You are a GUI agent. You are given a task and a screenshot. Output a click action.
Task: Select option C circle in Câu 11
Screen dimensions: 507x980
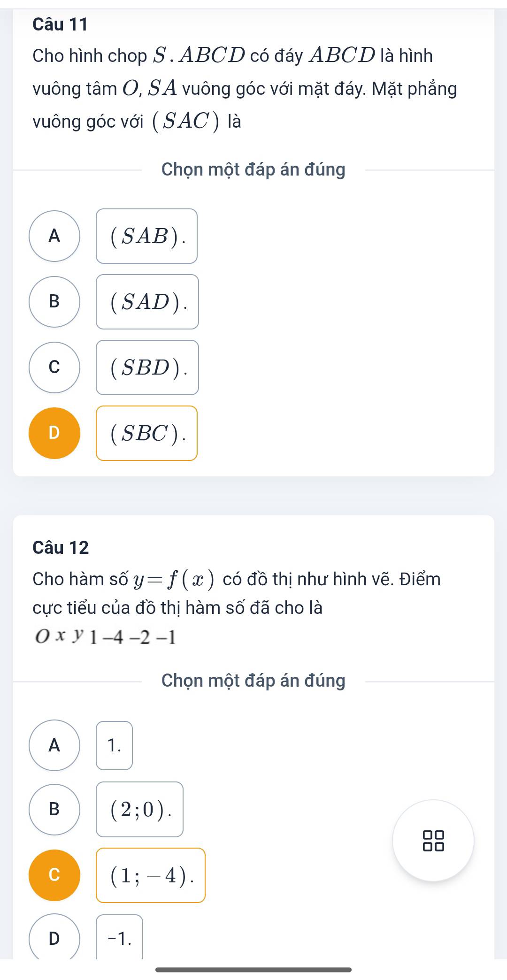tap(54, 367)
